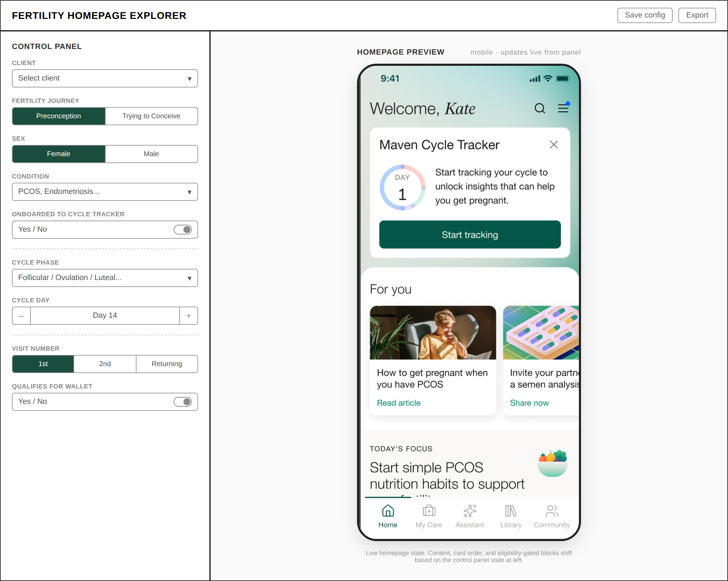Click the Export button
Image resolution: width=728 pixels, height=581 pixels.
click(697, 15)
